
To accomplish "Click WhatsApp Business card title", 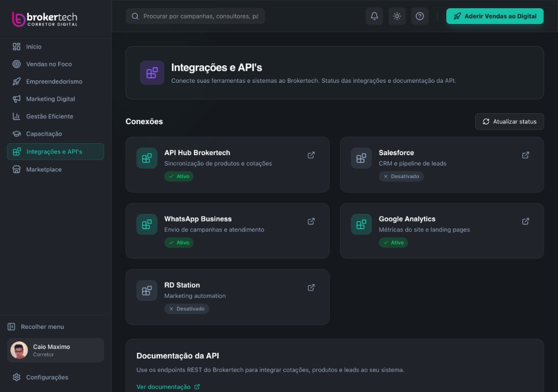I will point(198,219).
